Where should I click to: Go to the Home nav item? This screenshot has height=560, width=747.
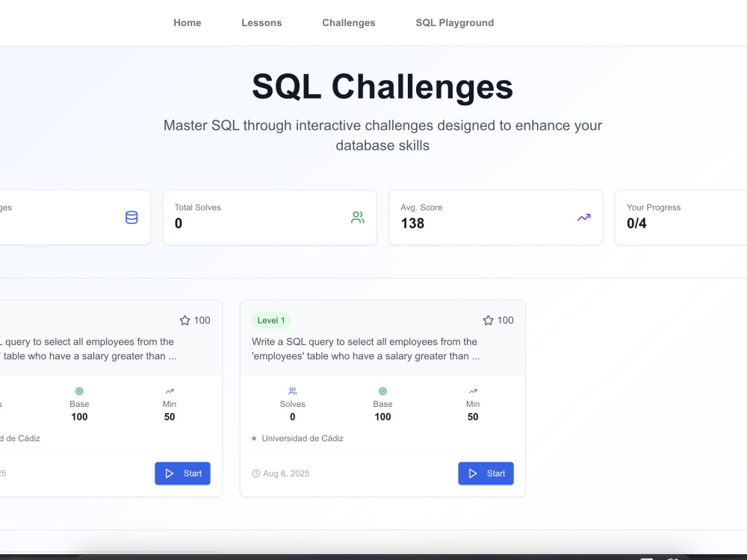click(x=187, y=23)
